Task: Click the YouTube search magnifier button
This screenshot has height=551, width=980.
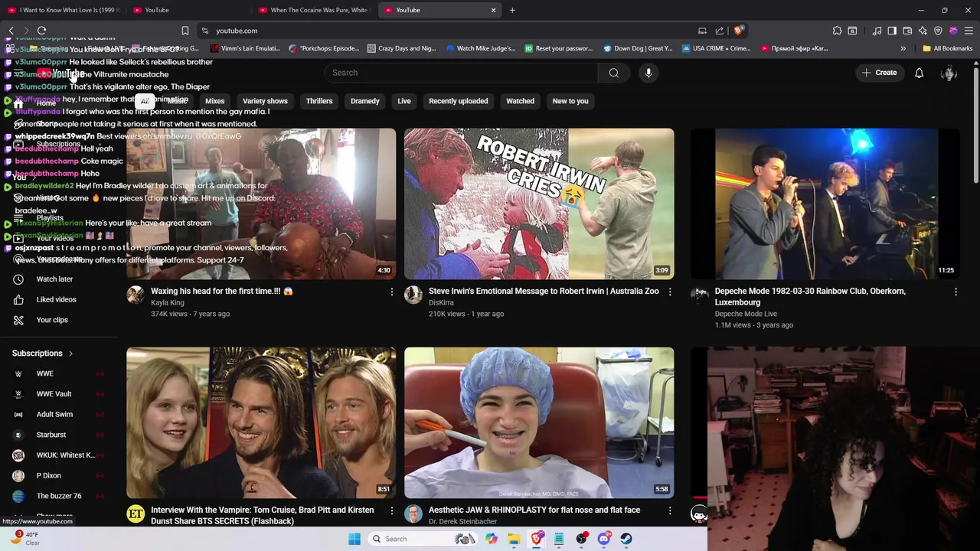Action: coord(613,73)
